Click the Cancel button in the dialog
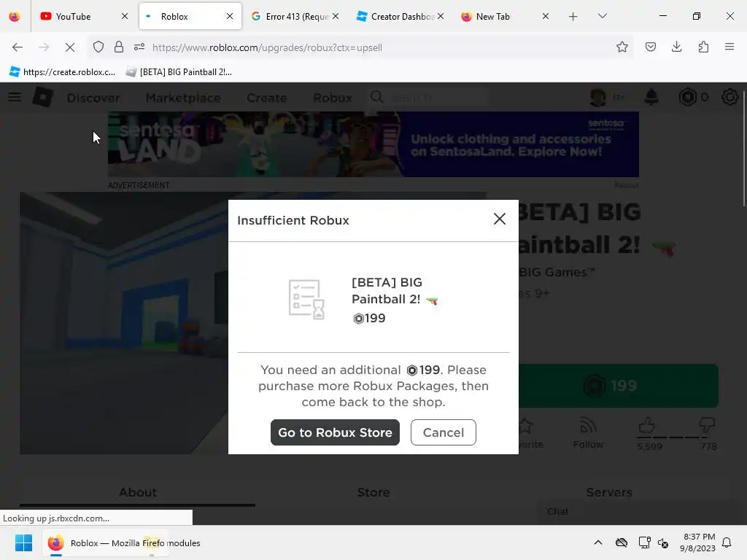The height and width of the screenshot is (560, 747). pyautogui.click(x=443, y=432)
